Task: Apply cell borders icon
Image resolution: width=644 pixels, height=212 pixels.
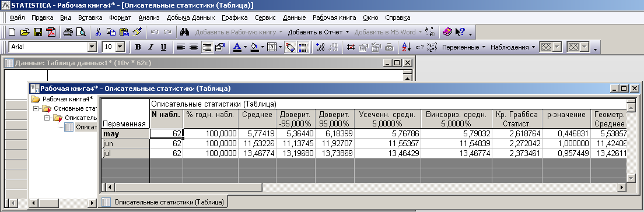Action: pyautogui.click(x=272, y=47)
